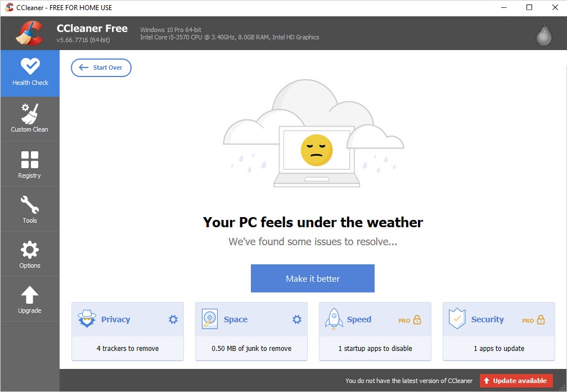Click the Speed PRO lock icon
567x392 pixels.
coord(417,319)
